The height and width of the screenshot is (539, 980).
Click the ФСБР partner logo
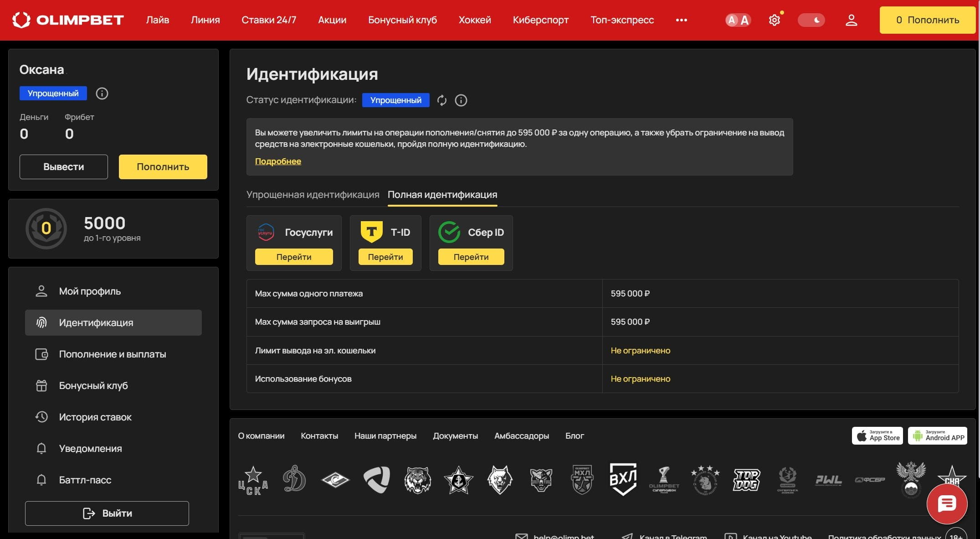point(870,480)
